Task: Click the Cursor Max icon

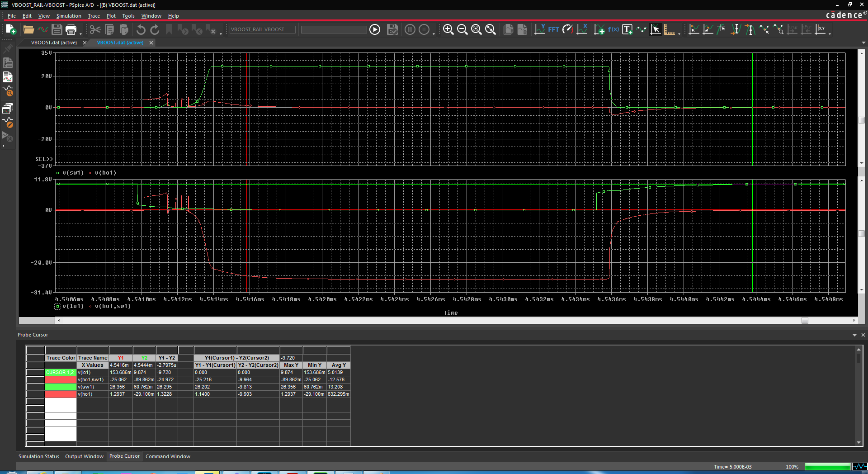Action: point(750,29)
